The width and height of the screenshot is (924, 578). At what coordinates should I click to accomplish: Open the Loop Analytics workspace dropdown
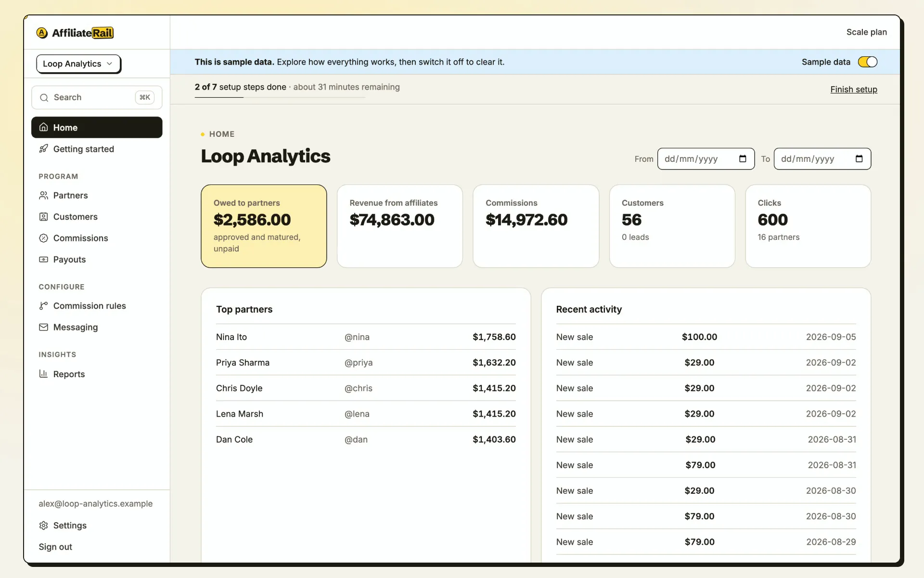[x=78, y=64]
